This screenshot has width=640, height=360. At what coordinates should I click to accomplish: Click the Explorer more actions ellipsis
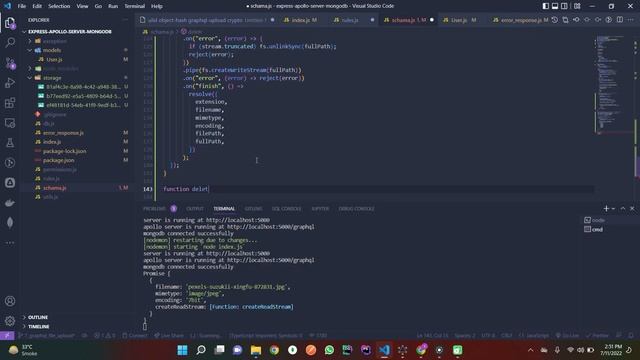(125, 20)
